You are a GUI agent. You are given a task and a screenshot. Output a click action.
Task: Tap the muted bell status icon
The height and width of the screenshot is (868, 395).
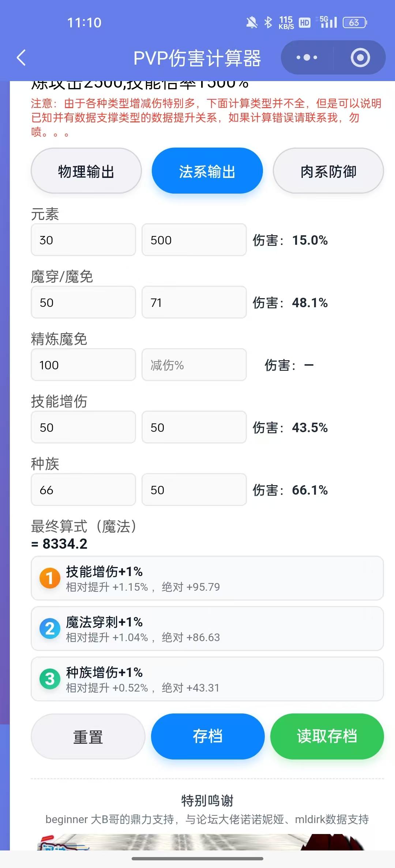click(x=252, y=23)
